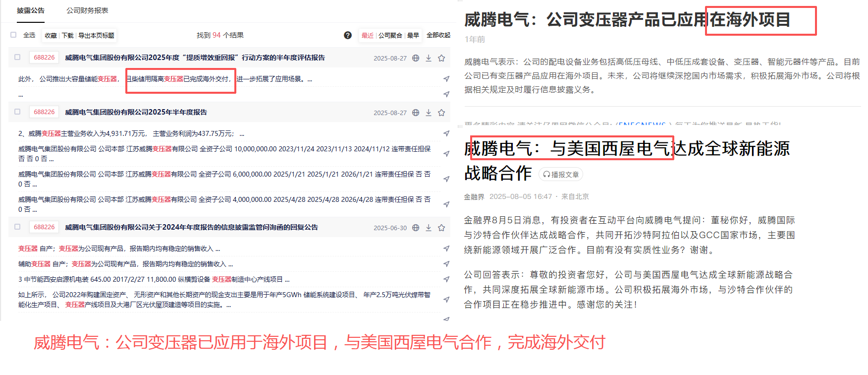Open globe icon for 2025年半年度报告
The image size is (868, 375).
pyautogui.click(x=416, y=113)
